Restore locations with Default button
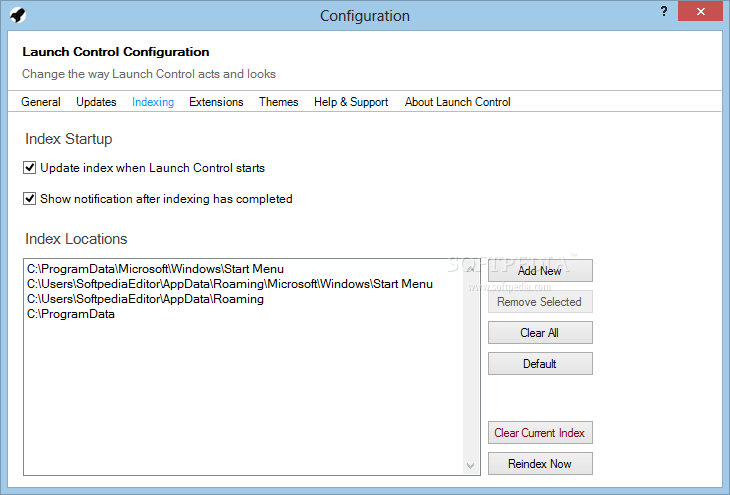 click(x=540, y=364)
